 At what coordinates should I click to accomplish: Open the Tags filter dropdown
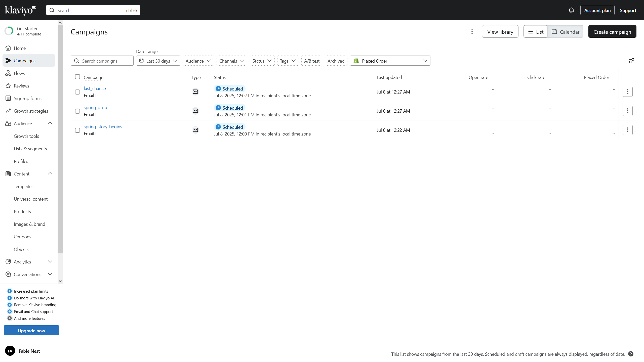(288, 61)
